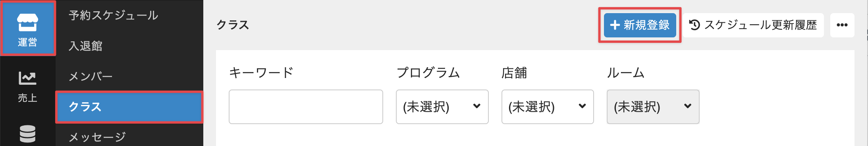The width and height of the screenshot is (868, 146).
Task: Click the 新規登録 button
Action: (640, 25)
